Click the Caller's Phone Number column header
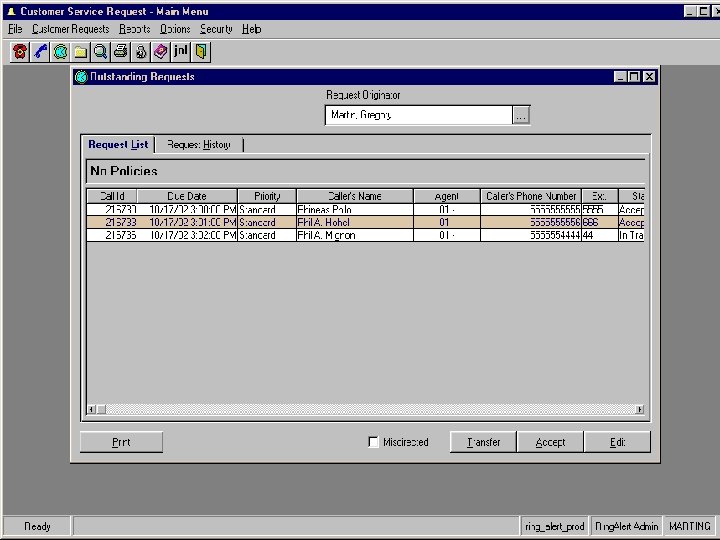This screenshot has height=540, width=720. 531,196
